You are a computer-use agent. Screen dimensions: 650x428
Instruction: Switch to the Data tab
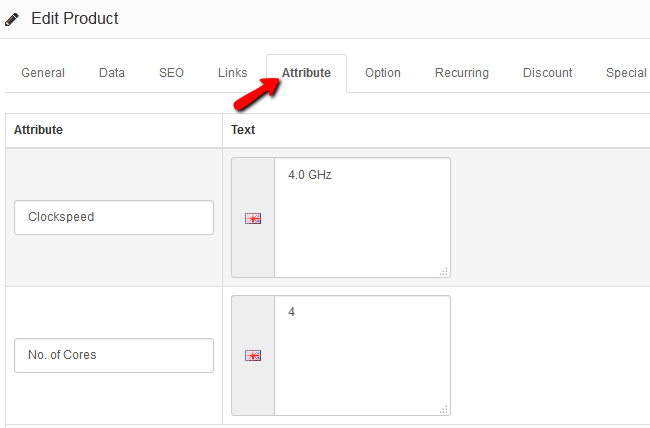point(112,73)
